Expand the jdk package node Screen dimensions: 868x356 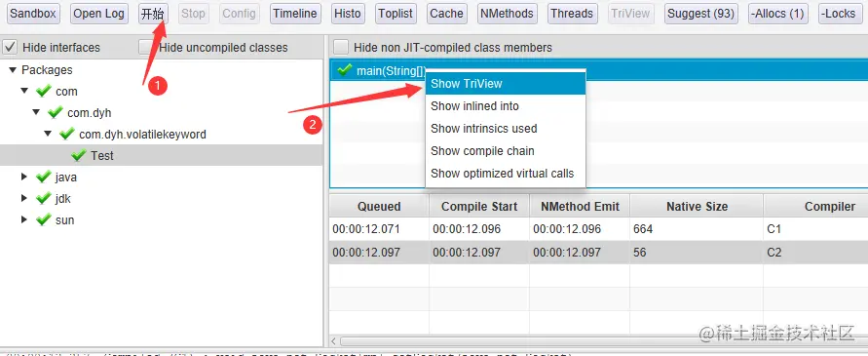[x=24, y=198]
